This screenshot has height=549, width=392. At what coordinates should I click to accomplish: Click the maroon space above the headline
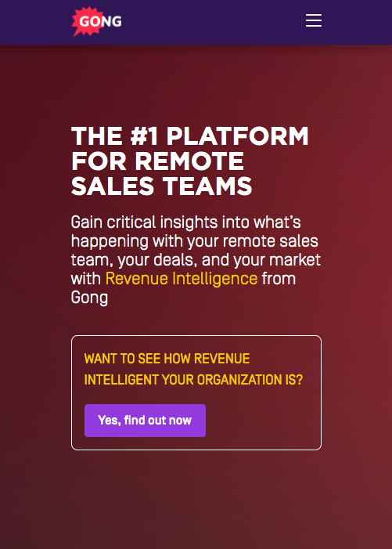196,84
